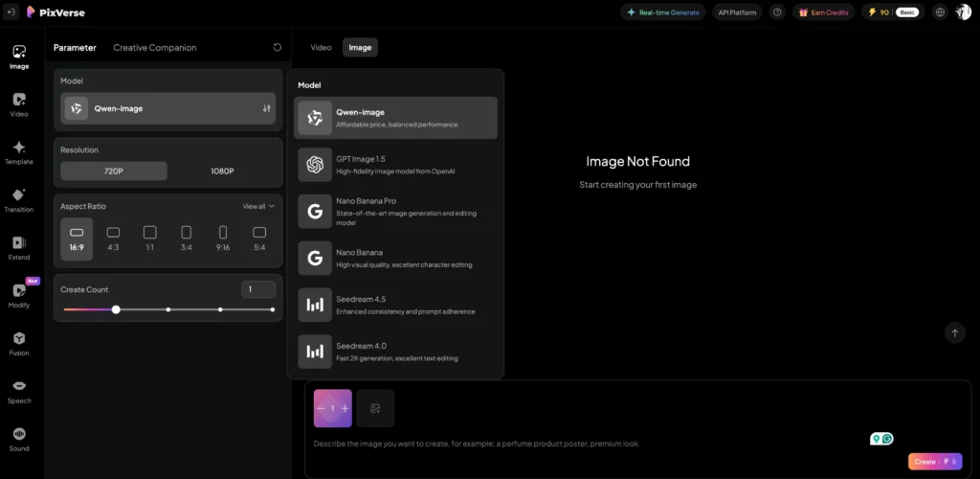Open the Modify tool in sidebar

pos(19,296)
